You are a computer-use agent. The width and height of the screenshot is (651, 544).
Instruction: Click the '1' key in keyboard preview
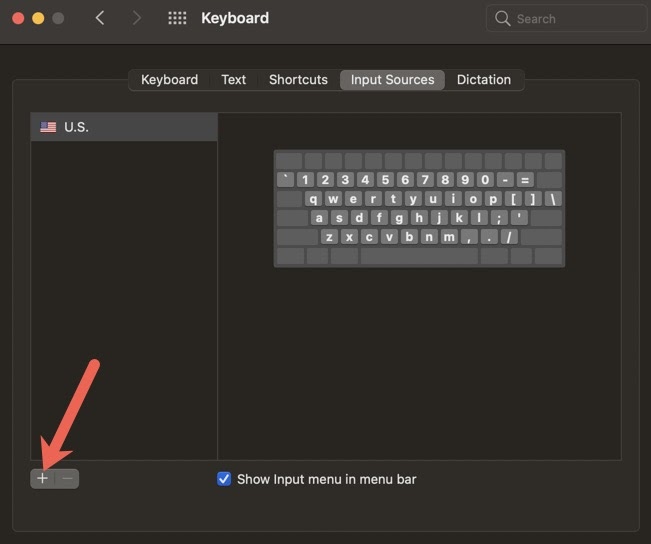(305, 180)
